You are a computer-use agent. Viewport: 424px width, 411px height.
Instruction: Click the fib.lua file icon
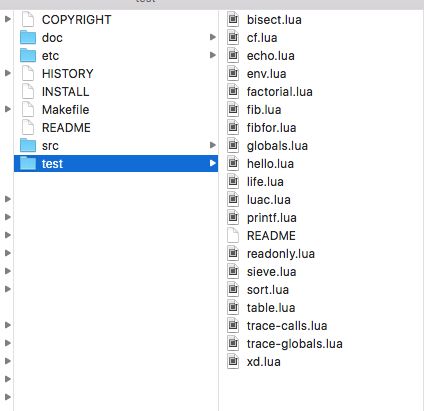233,109
